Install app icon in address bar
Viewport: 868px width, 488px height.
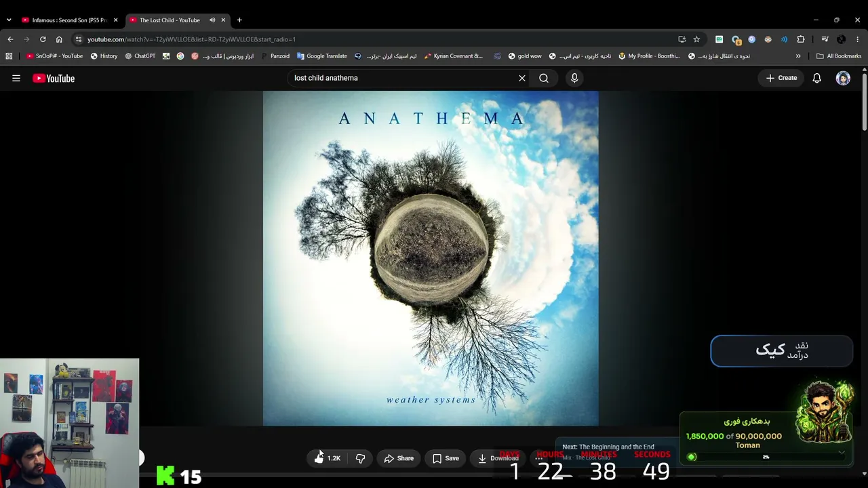click(682, 39)
